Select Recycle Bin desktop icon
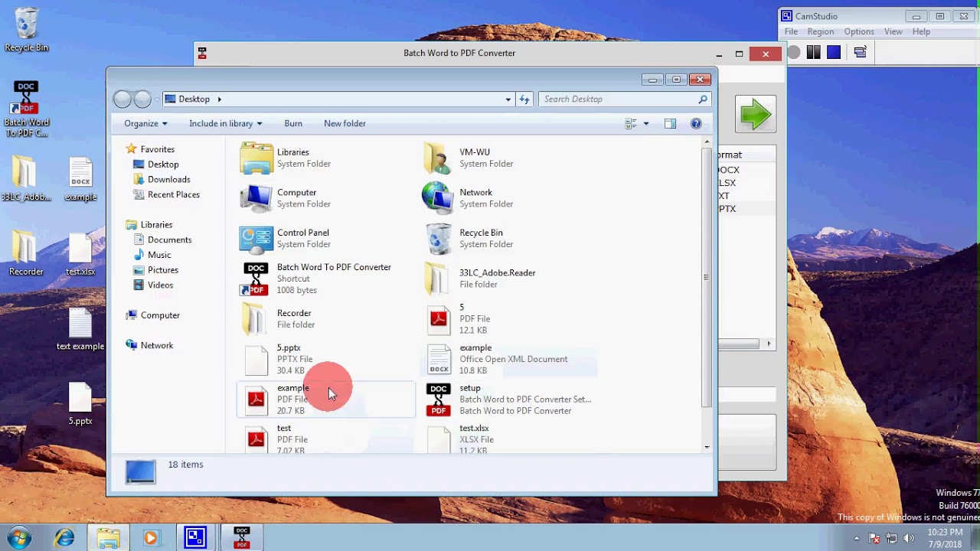 click(26, 31)
